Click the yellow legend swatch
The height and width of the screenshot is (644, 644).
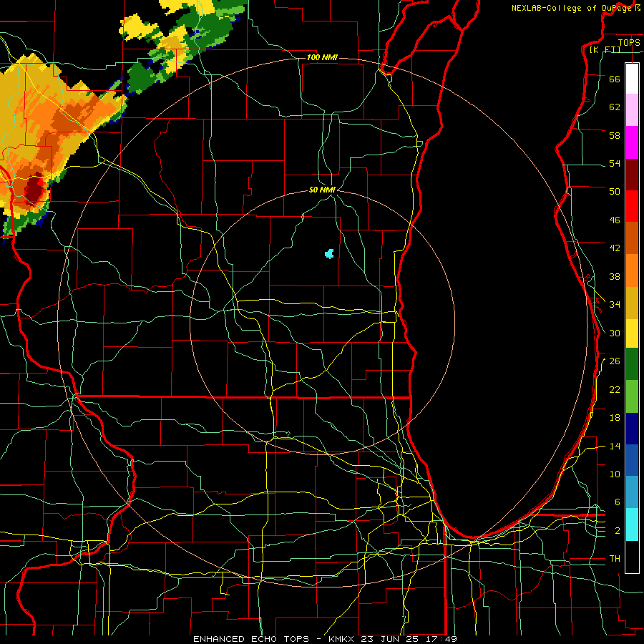tap(632, 333)
